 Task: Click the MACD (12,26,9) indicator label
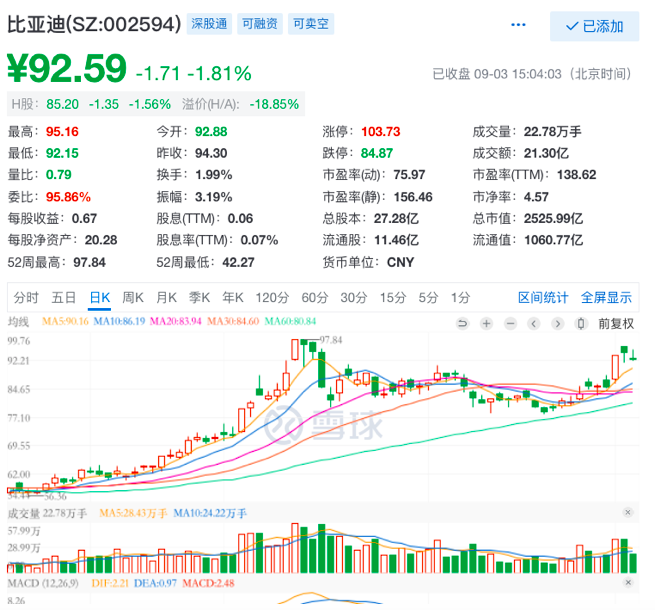43,583
